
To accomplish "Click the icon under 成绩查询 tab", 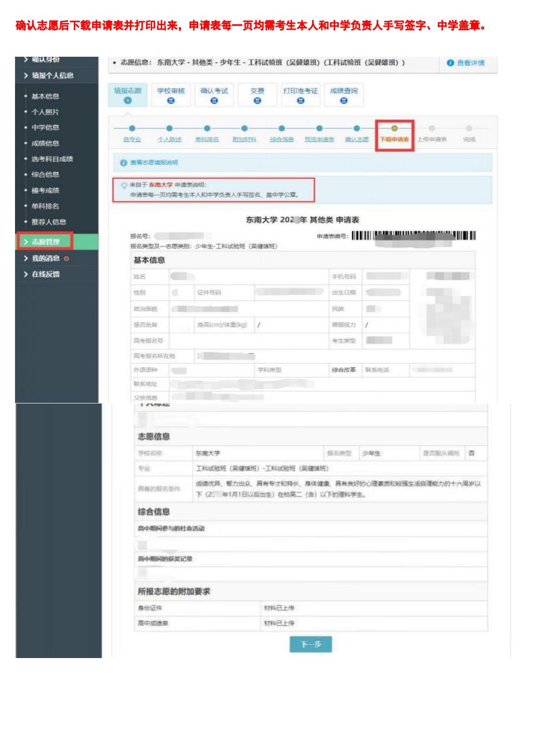I will pyautogui.click(x=344, y=101).
